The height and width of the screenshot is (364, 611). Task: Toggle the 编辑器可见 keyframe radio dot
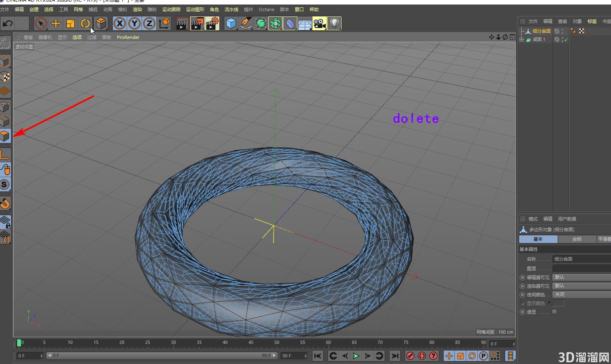[x=522, y=278]
